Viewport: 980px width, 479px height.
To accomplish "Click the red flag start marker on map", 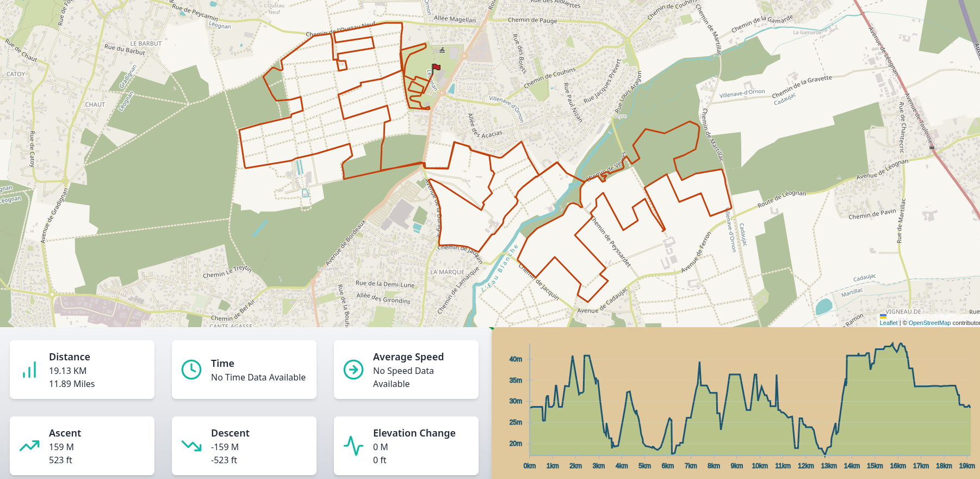I will click(x=436, y=68).
